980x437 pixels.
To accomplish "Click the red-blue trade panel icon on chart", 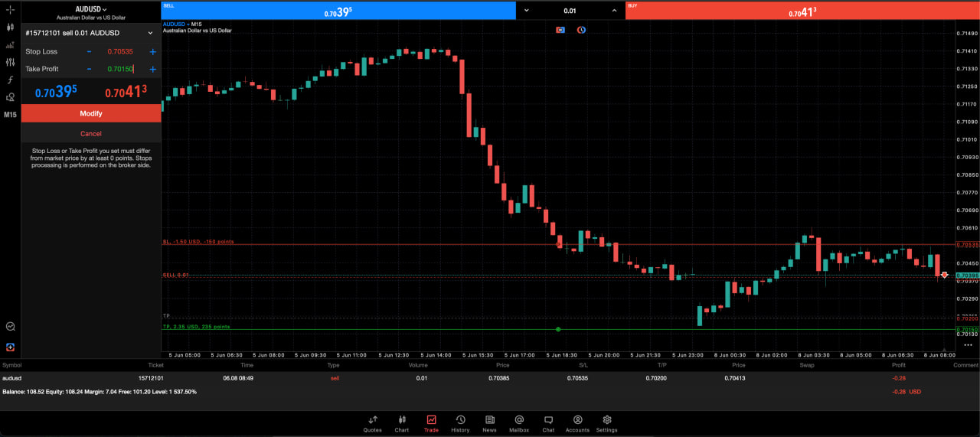I will [560, 30].
